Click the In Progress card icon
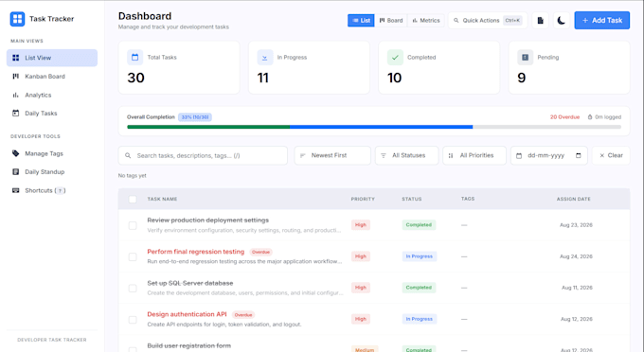Viewport: 644px width, 352px height. pyautogui.click(x=265, y=58)
